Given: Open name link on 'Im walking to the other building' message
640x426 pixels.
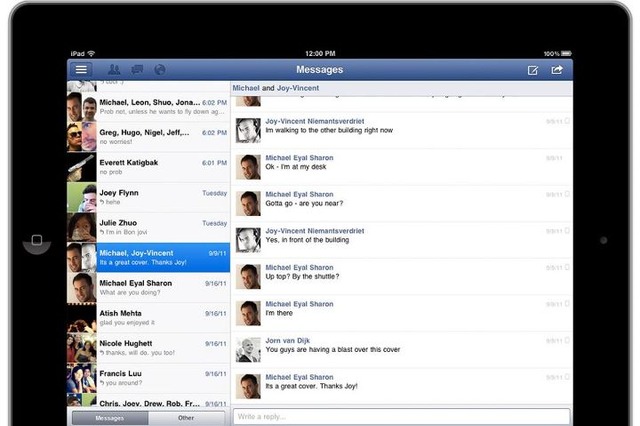Looking at the screenshot, I should tap(315, 121).
